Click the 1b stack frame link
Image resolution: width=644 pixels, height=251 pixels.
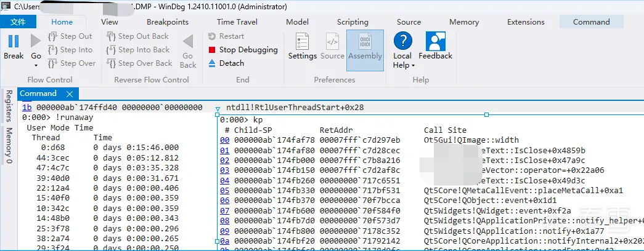(x=26, y=108)
